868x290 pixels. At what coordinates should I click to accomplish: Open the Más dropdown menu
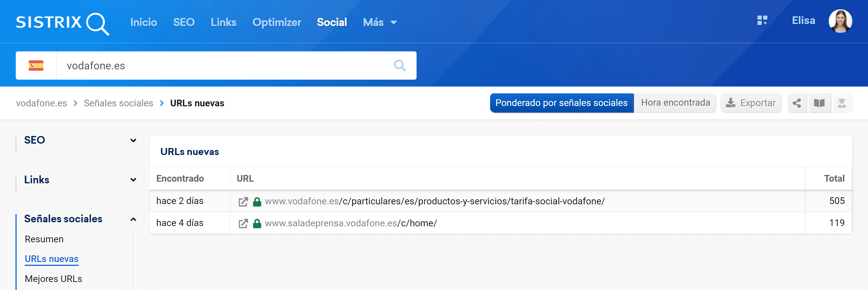coord(380,23)
